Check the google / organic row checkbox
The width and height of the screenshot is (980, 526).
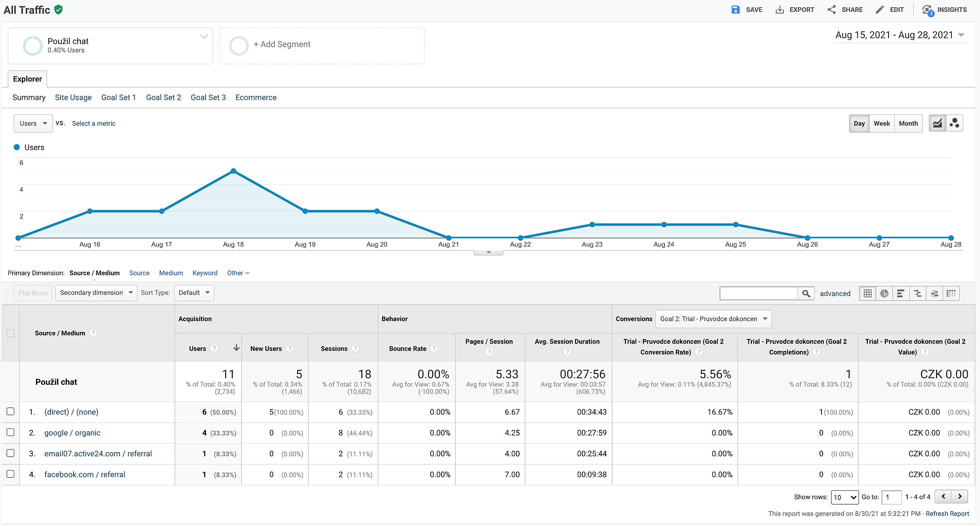click(11, 433)
